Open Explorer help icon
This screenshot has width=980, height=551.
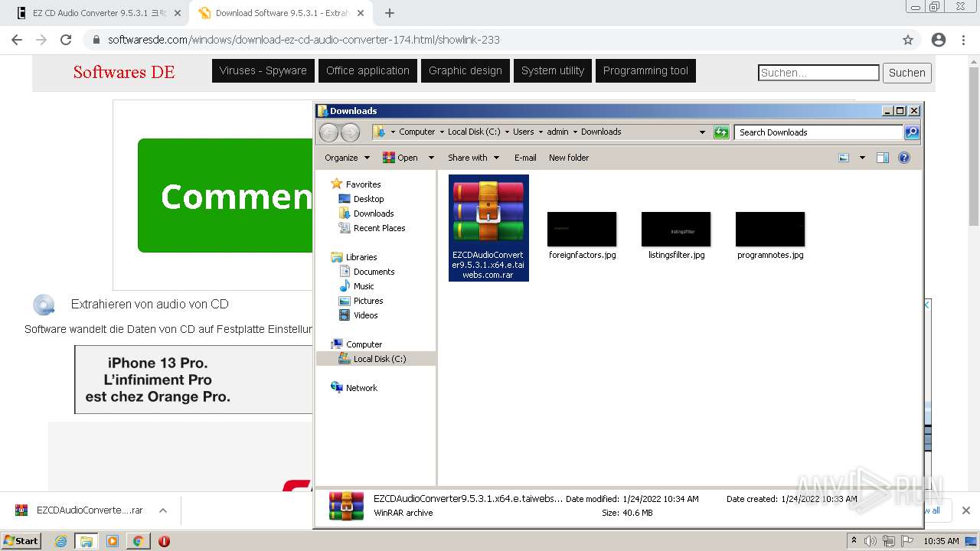903,158
